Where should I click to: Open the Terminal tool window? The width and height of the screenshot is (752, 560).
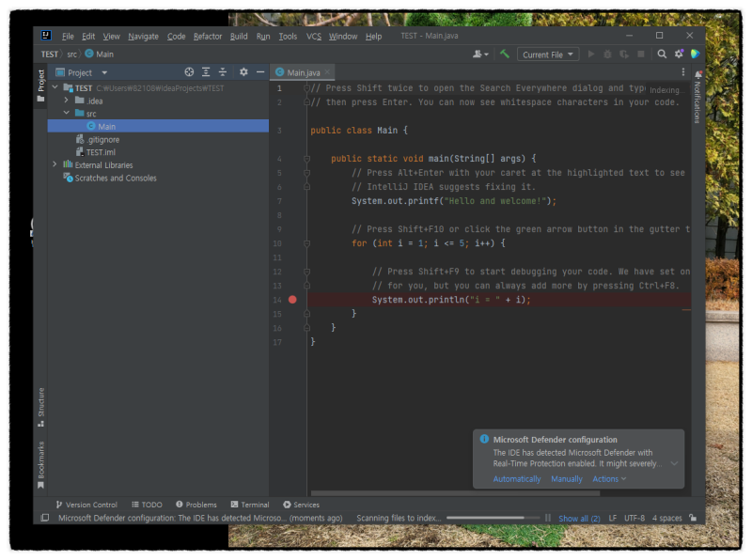tap(249, 504)
